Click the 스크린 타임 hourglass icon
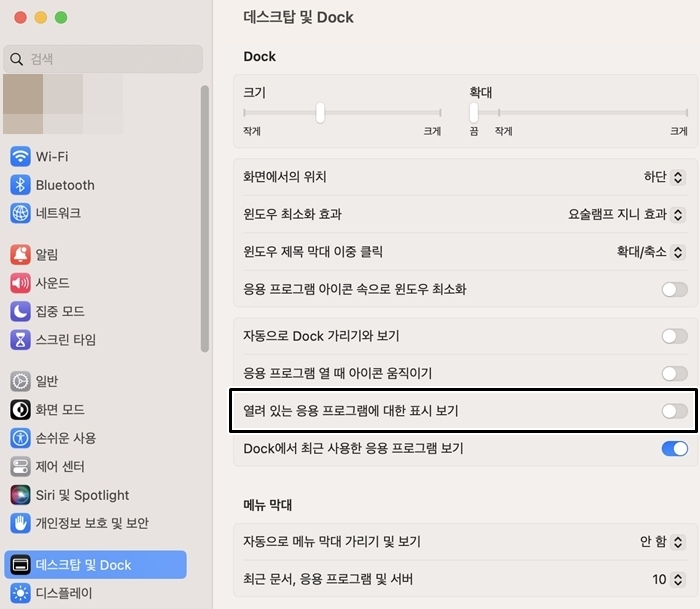The width and height of the screenshot is (700, 609). point(20,339)
